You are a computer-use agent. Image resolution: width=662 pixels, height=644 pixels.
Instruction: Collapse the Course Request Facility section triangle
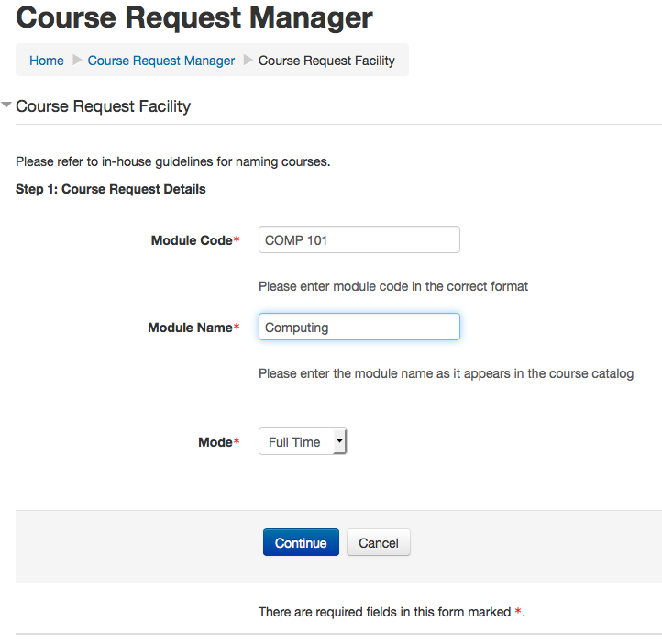pyautogui.click(x=7, y=105)
